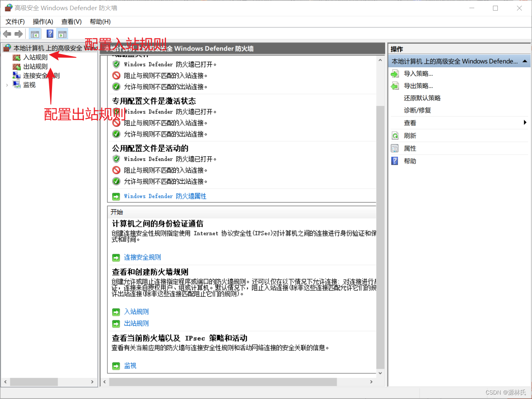Click the blue Help question mark toolbar icon
The image size is (532, 399).
[x=50, y=34]
